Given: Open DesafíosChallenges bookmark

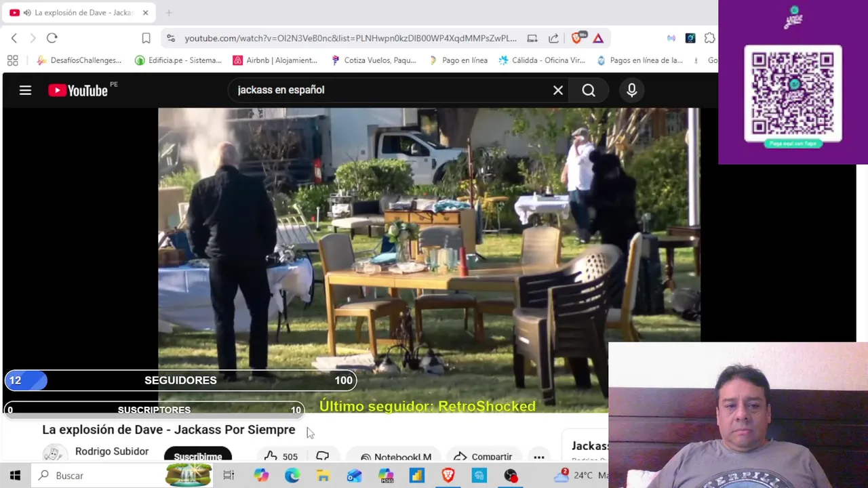Looking at the screenshot, I should (x=79, y=60).
